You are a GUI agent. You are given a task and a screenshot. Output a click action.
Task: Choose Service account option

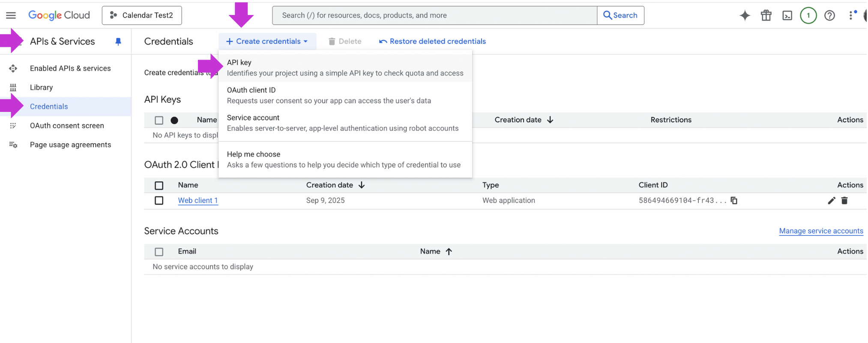pos(345,123)
